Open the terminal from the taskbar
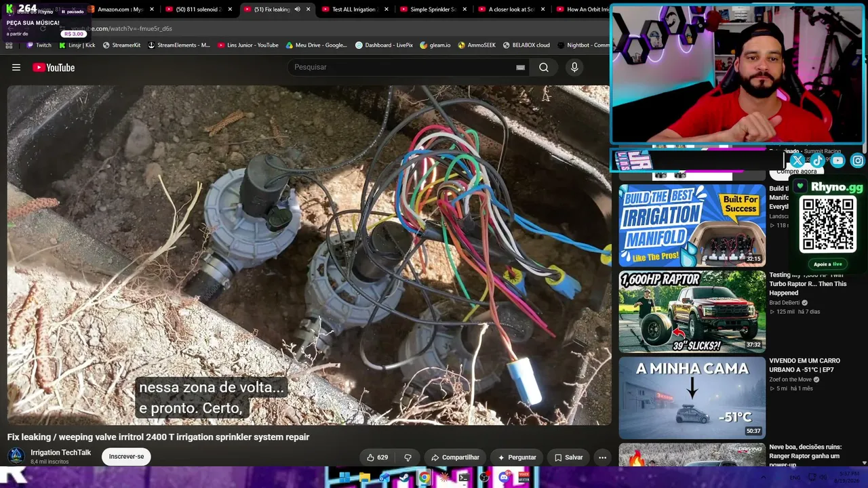Screen dimensions: 868x488 click(464, 478)
